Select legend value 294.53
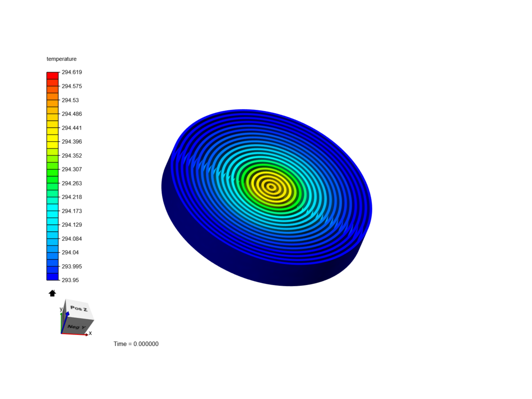The width and height of the screenshot is (532, 399). click(70, 100)
